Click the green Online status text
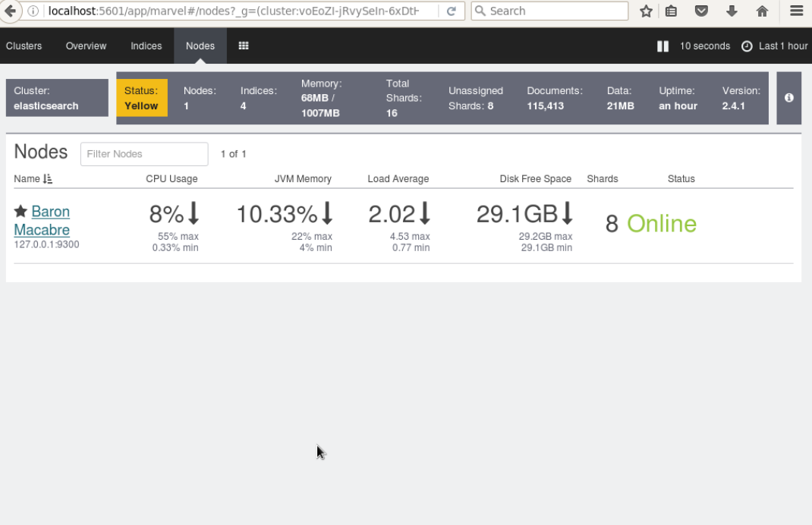812x525 pixels. (x=661, y=224)
